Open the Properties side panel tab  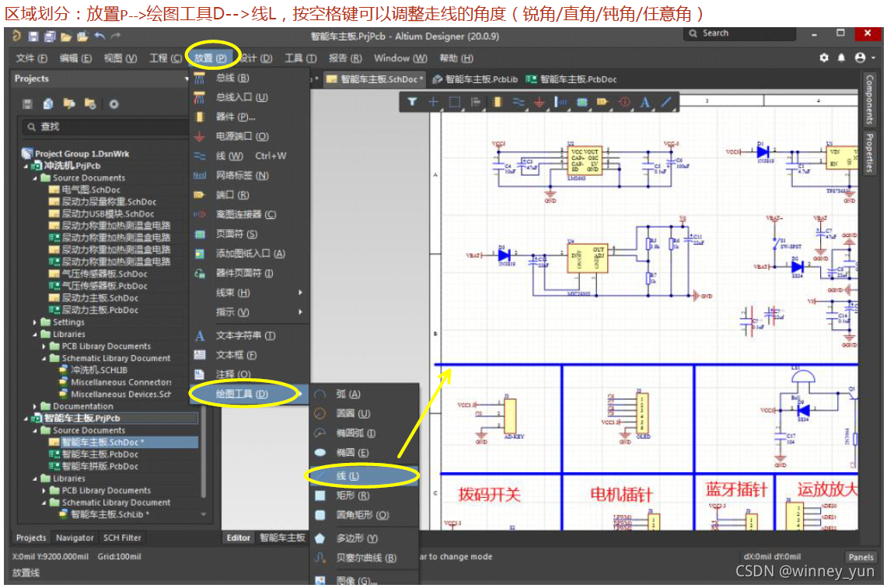coord(869,153)
